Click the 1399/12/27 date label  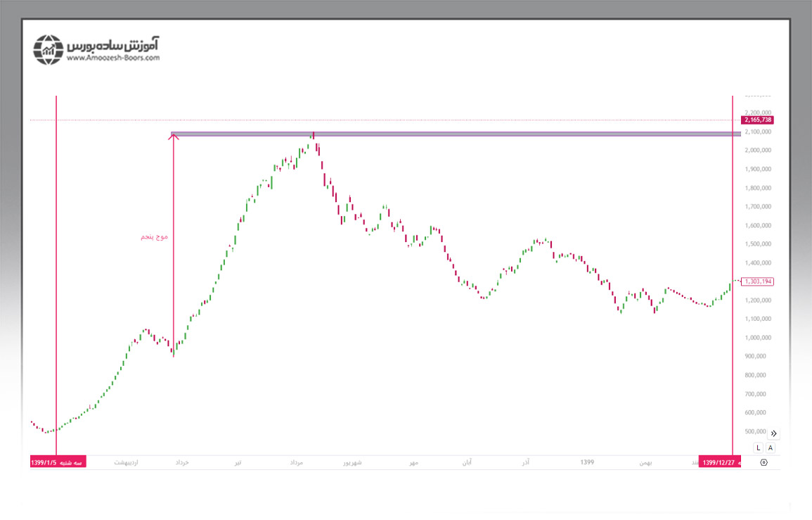pyautogui.click(x=718, y=462)
